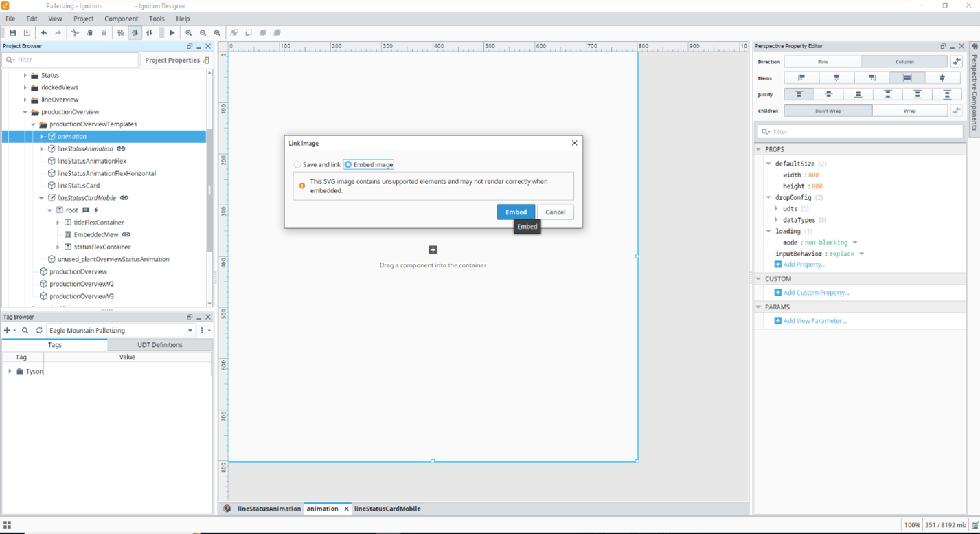Select the align items start icon

point(801,78)
